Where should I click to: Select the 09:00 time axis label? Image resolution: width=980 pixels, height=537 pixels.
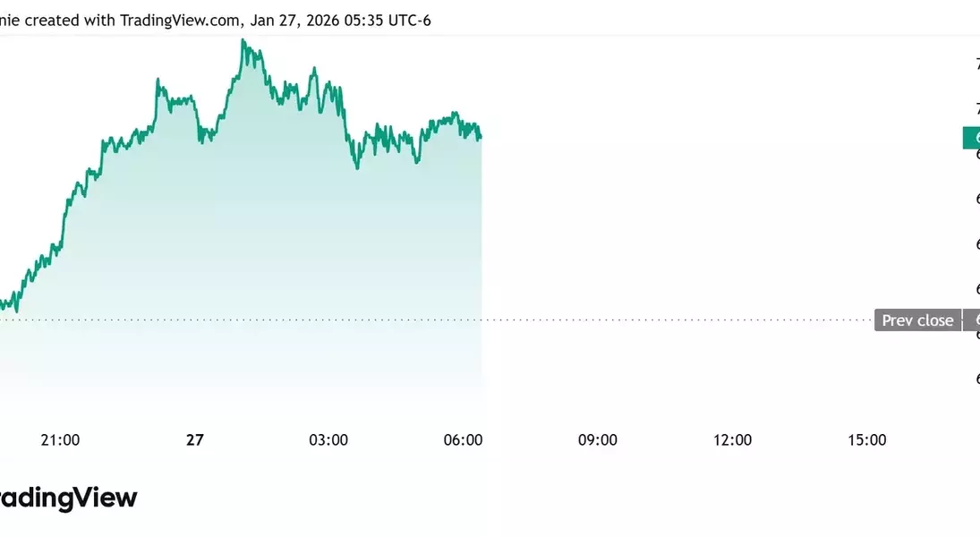point(598,439)
